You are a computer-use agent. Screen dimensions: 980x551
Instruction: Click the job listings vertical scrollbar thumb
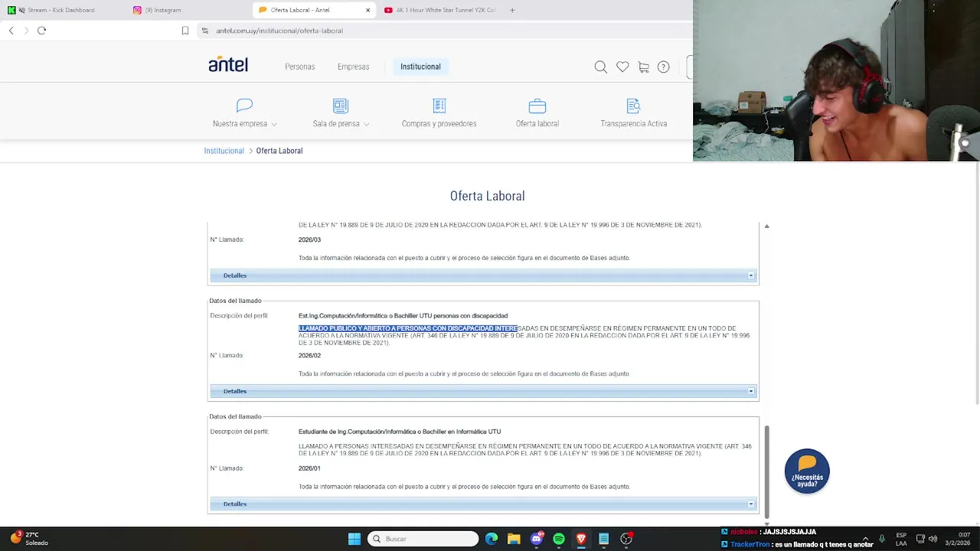766,472
